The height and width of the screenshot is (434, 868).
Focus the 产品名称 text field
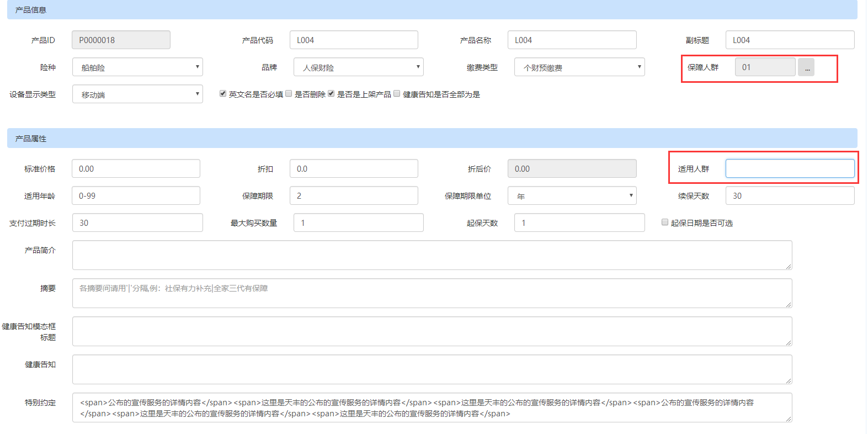click(572, 40)
